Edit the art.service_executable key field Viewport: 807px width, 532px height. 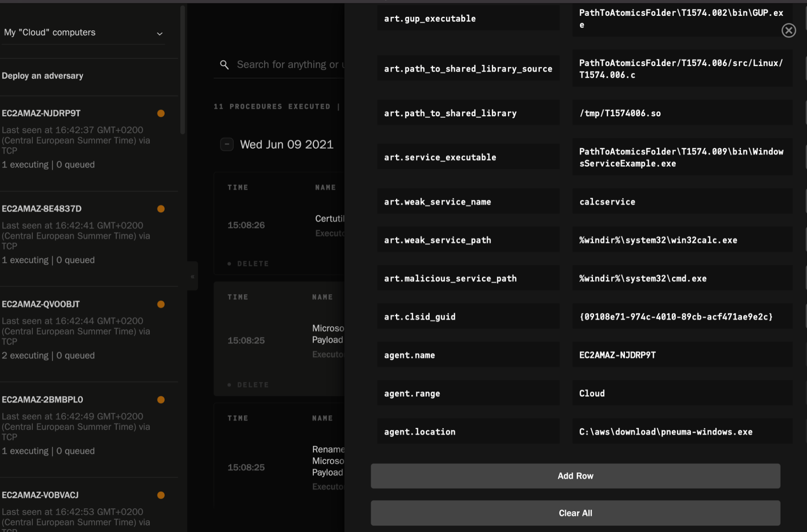point(468,157)
